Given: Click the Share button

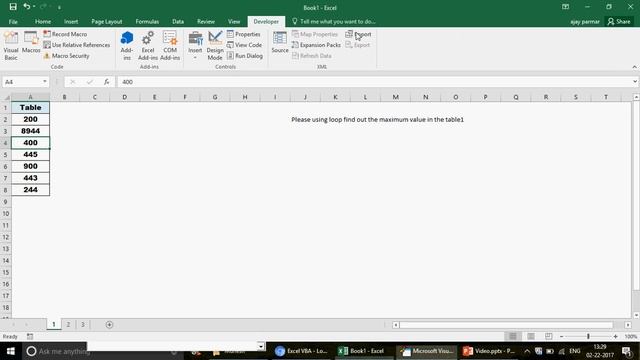Looking at the screenshot, I should pos(619,22).
